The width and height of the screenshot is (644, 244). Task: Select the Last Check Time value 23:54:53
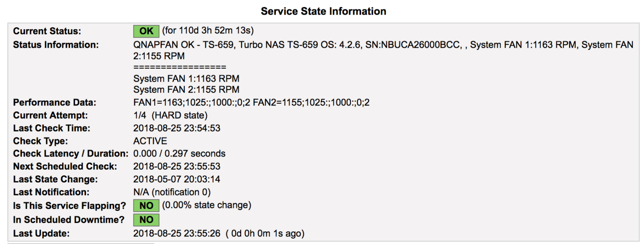pyautogui.click(x=177, y=128)
